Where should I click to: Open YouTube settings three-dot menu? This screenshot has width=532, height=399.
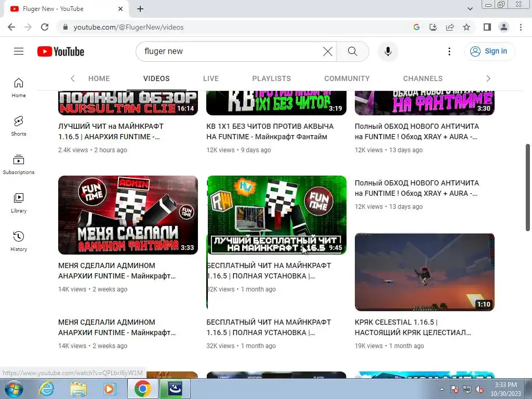coord(449,51)
